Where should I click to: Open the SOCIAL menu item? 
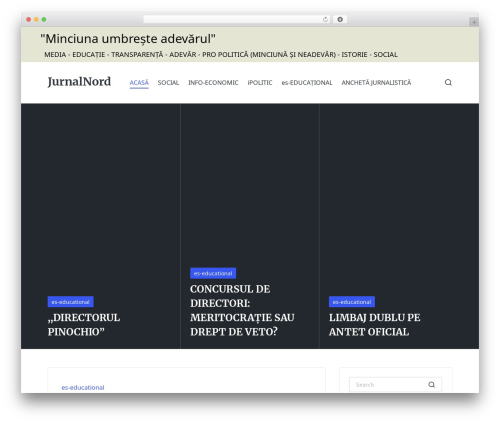pyautogui.click(x=168, y=83)
